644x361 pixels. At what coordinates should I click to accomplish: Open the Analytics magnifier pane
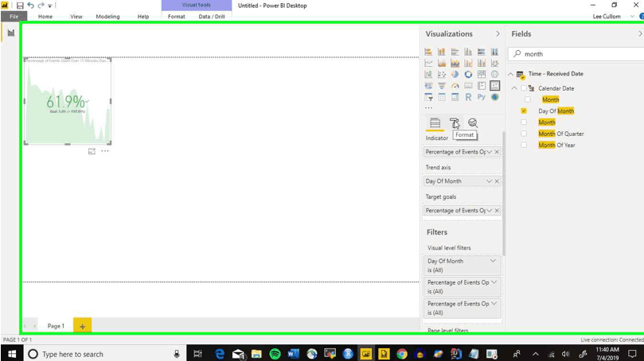473,122
